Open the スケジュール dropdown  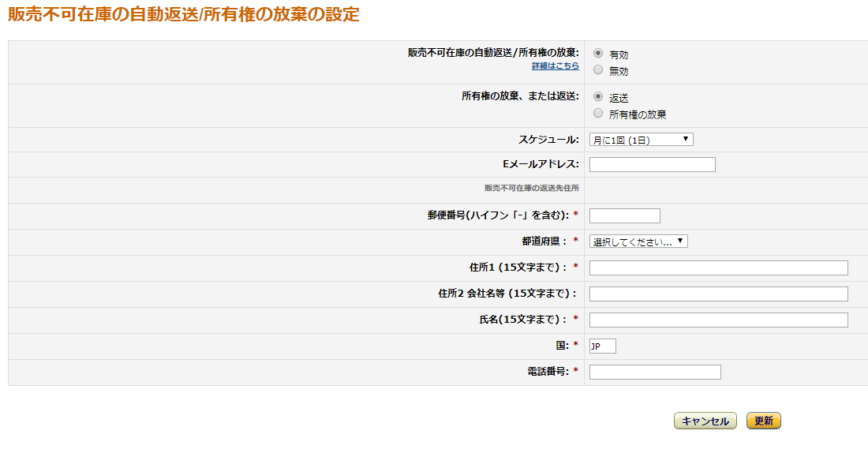pos(641,140)
